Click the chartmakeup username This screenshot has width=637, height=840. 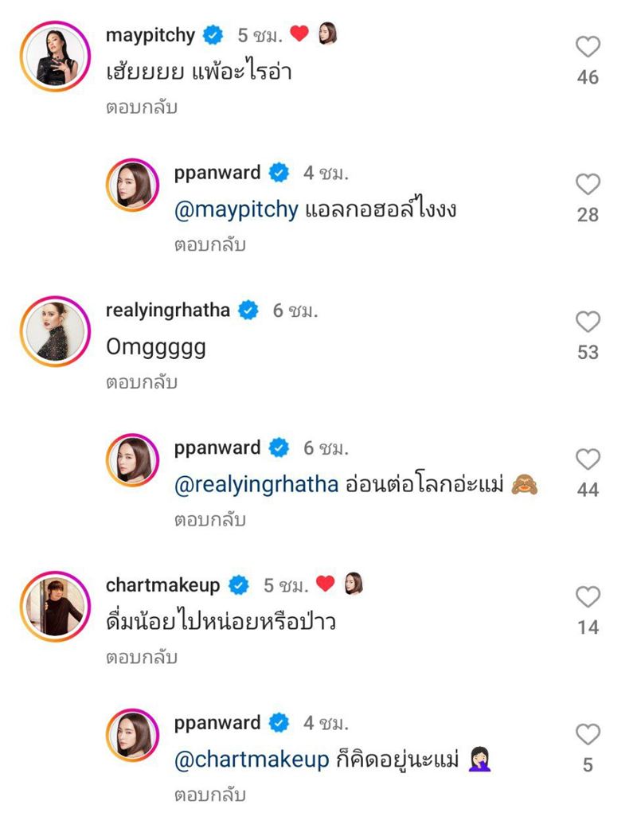[x=162, y=585]
